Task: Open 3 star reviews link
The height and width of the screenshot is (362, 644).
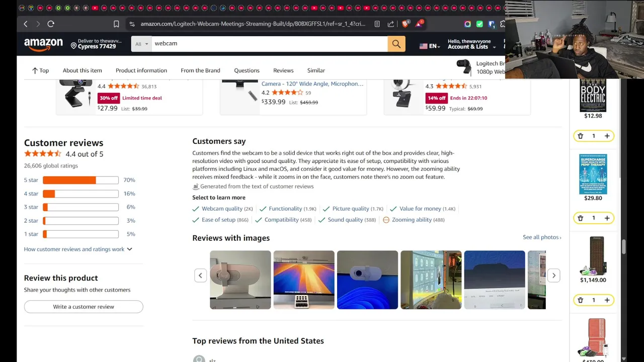Action: coord(31,207)
